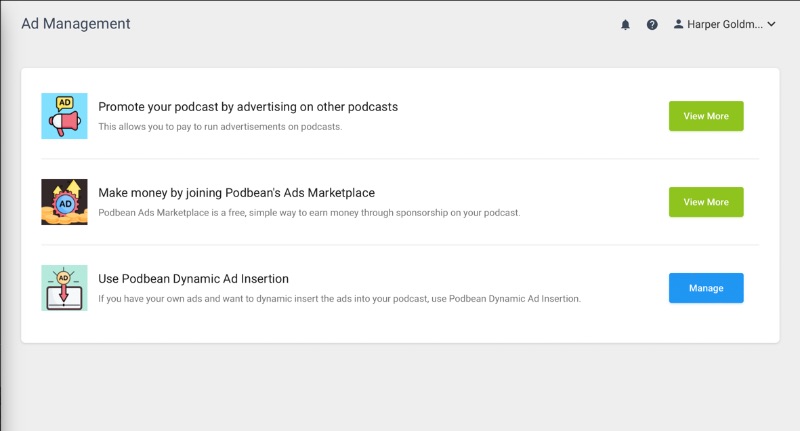Click 'Use Podbean Dynamic Ad Insertion' heading
The image size is (800, 431).
193,278
